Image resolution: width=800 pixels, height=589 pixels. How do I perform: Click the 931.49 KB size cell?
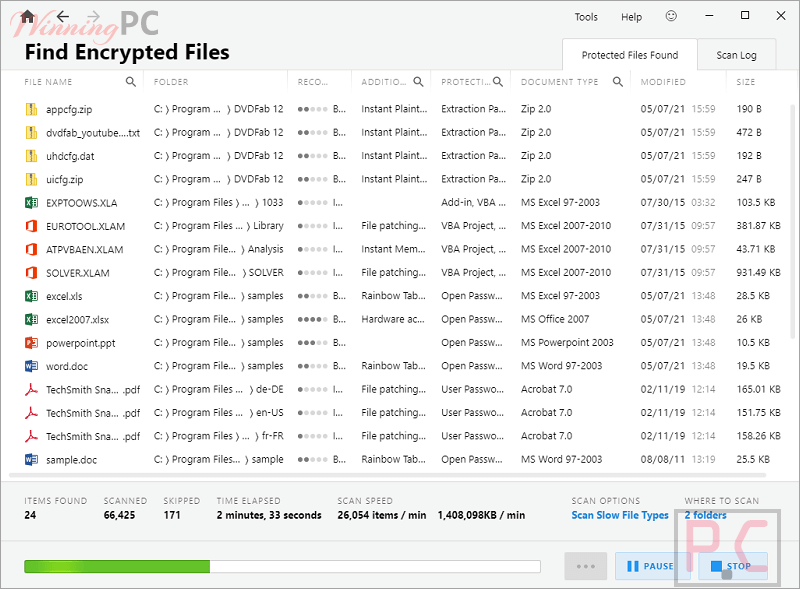tap(758, 273)
